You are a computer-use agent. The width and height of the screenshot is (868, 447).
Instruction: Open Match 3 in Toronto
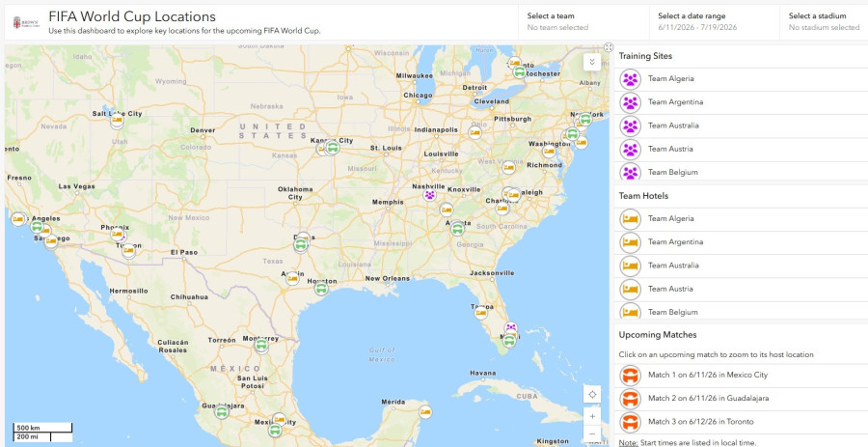point(742,422)
